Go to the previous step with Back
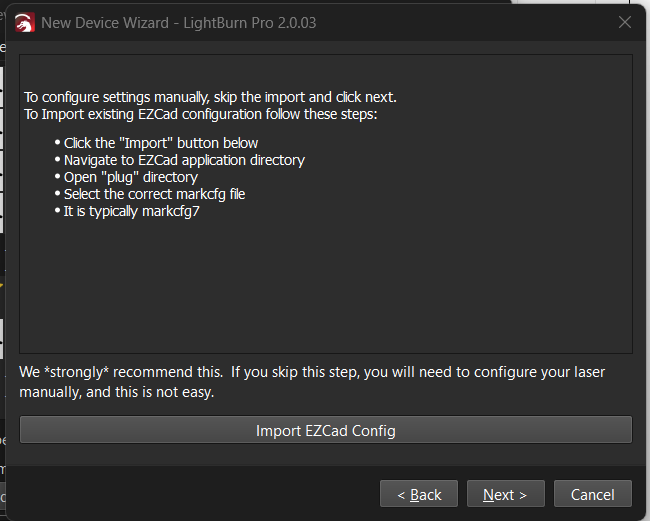The image size is (650, 521). pyautogui.click(x=419, y=494)
